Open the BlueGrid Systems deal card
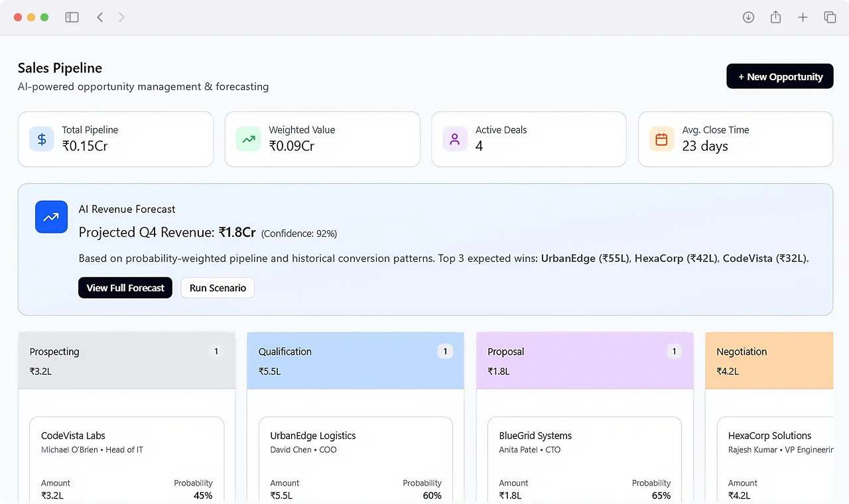Viewport: 849px width, 504px height. pos(584,460)
